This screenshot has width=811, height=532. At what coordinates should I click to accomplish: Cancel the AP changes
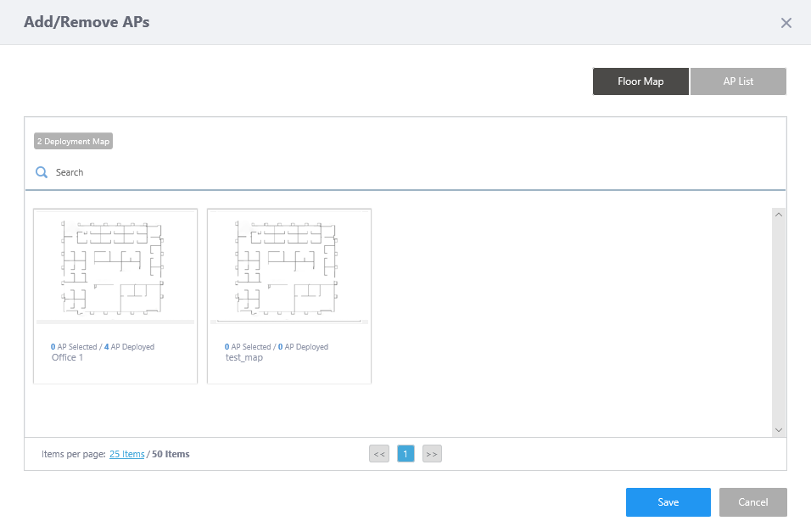click(752, 502)
